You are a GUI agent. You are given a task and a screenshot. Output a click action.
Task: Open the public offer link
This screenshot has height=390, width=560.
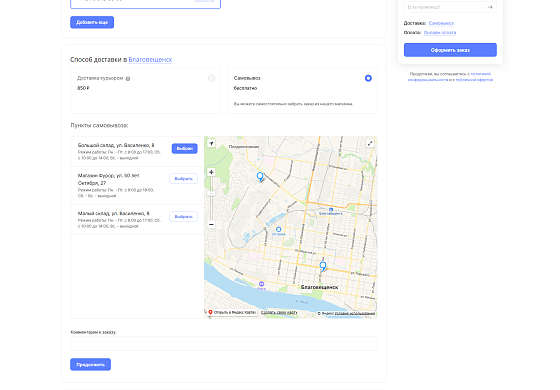click(474, 80)
